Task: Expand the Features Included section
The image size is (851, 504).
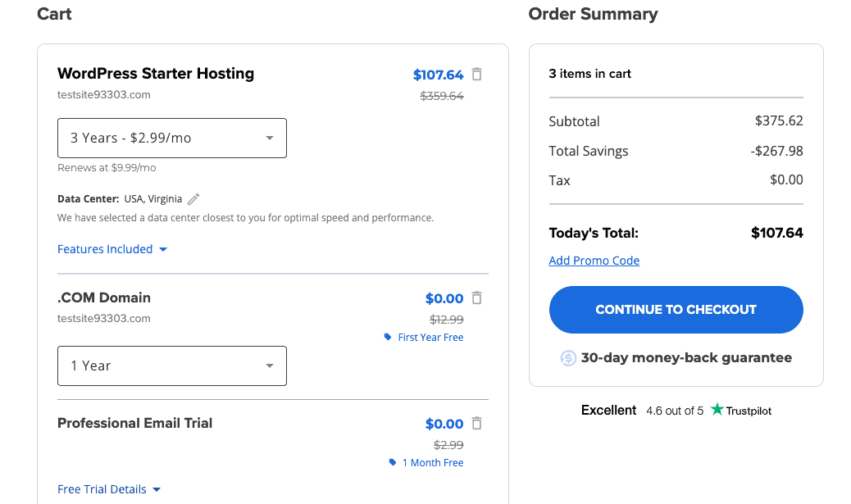Action: click(112, 249)
